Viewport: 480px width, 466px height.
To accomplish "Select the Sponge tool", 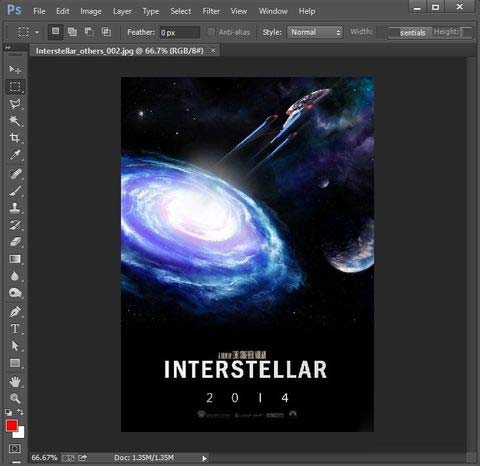I will pos(15,293).
